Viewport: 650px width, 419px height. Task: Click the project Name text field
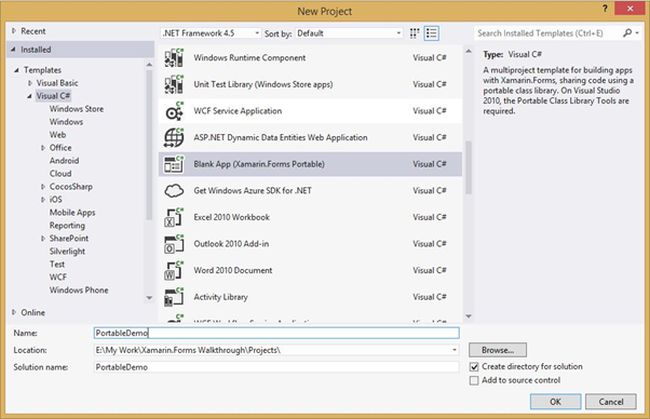[x=274, y=333]
